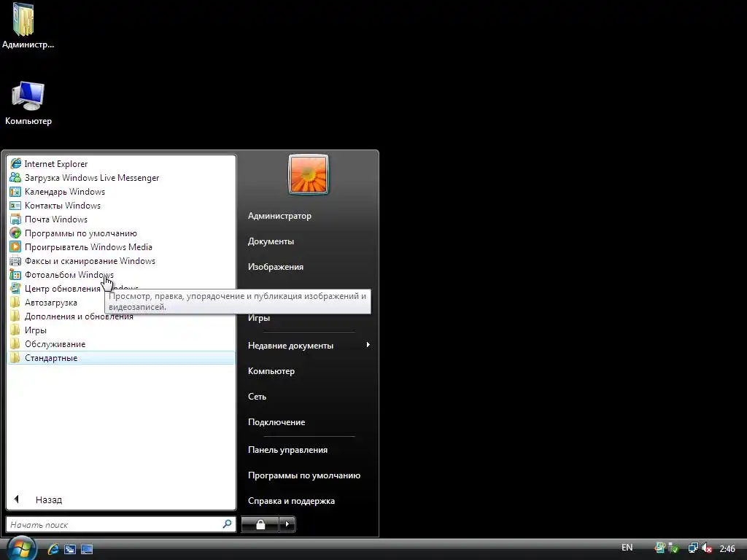The height and width of the screenshot is (560, 747).
Task: Open the EN language indicator
Action: (x=627, y=548)
